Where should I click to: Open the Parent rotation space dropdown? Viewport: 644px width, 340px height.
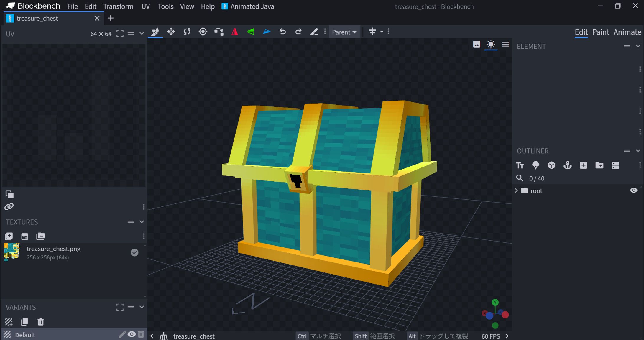click(344, 32)
